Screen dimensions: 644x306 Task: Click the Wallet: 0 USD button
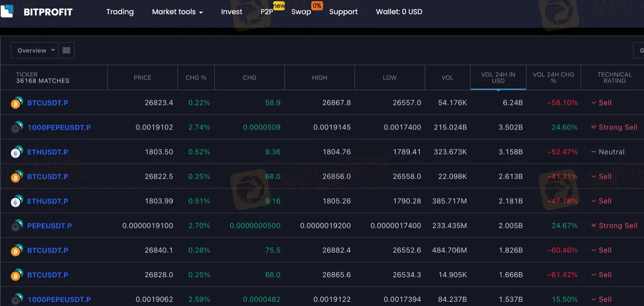(x=399, y=12)
